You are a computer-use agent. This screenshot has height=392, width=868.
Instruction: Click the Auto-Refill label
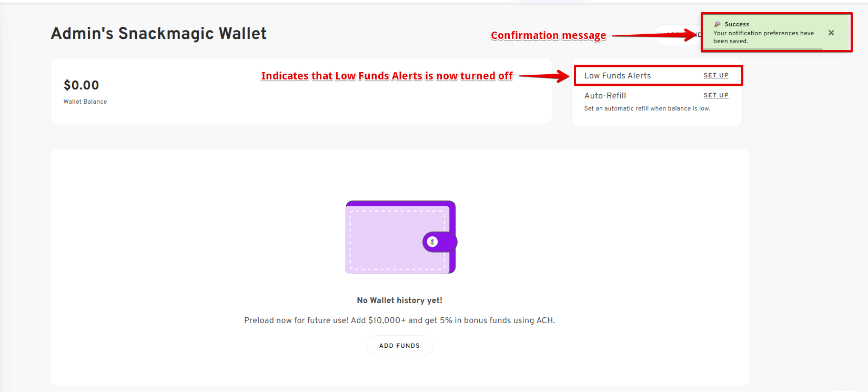point(605,96)
